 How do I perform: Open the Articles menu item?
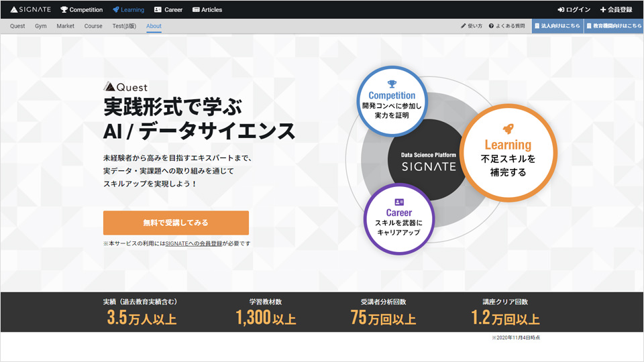click(207, 9)
